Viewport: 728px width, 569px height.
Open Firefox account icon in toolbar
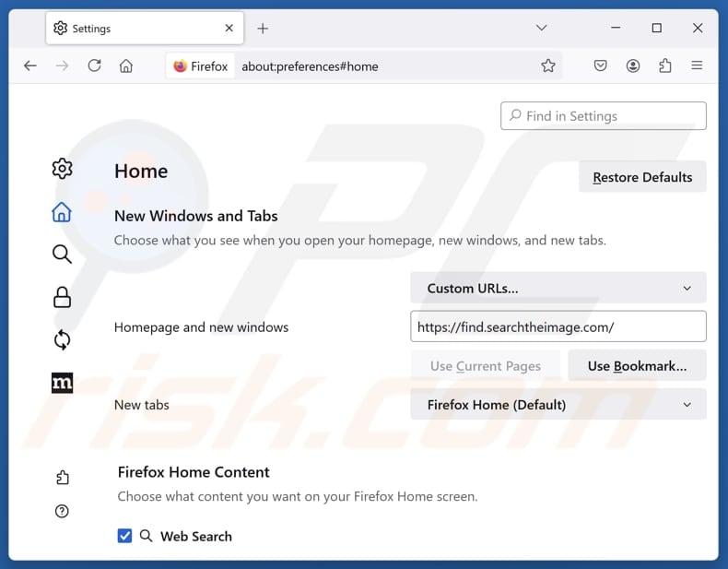633,65
